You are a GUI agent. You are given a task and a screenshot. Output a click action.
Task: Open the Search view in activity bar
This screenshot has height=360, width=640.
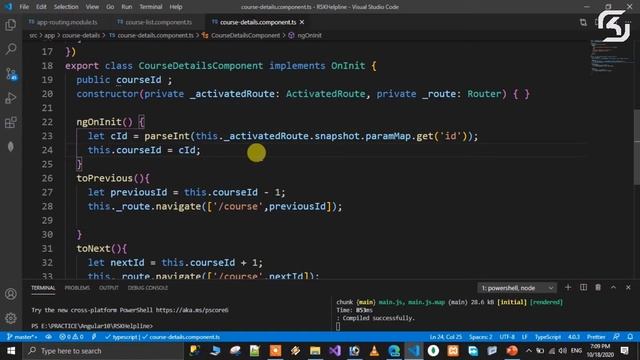tap(11, 49)
